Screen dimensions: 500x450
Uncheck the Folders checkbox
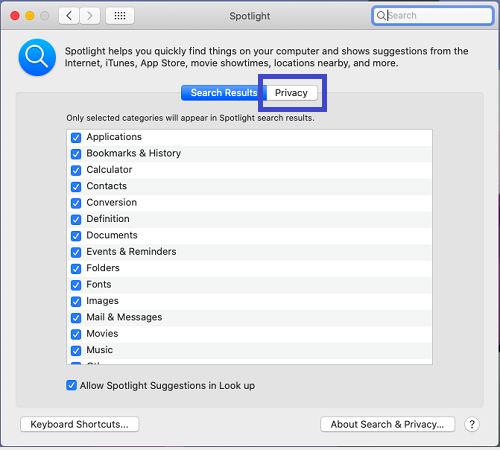76,269
